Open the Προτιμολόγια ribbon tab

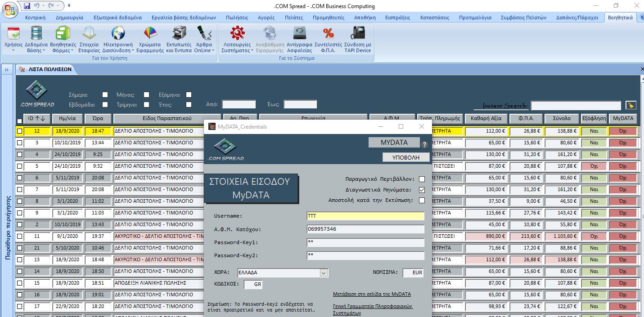(475, 18)
